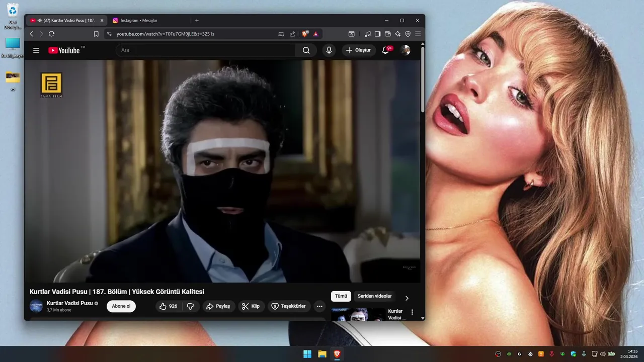
Task: Select the Tümü filter chip
Action: tap(341, 296)
